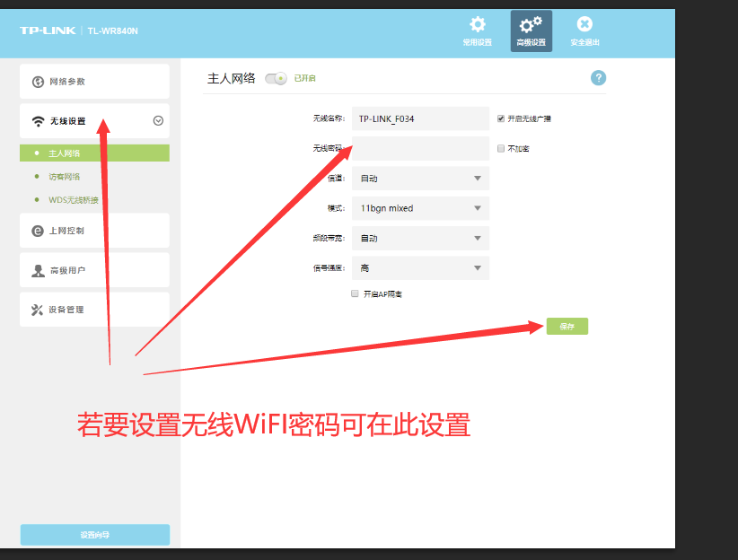Select WDS无线桥接 in the sidebar submenu

tap(74, 200)
